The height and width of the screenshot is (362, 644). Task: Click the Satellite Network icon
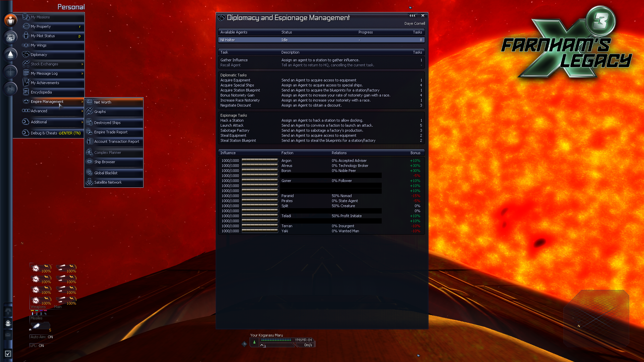89,182
